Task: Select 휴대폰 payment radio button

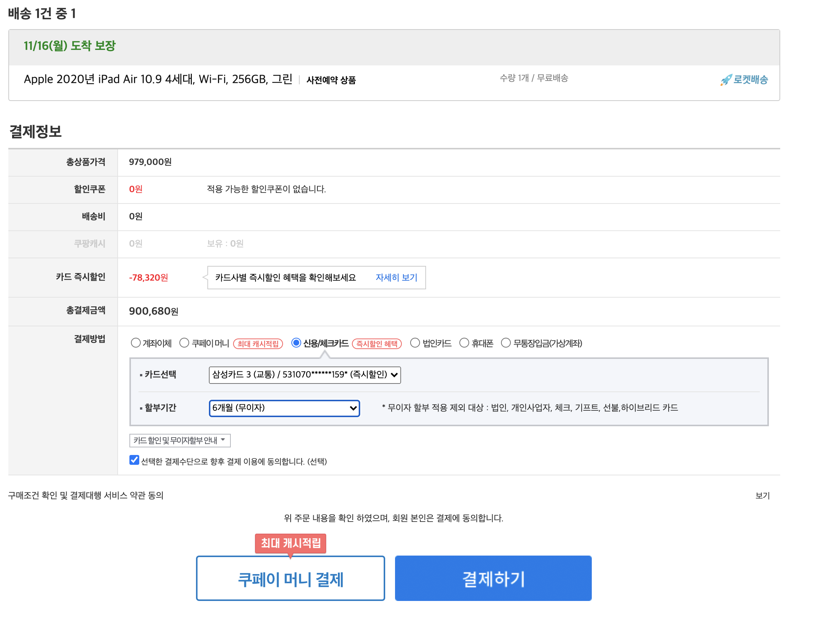Action: [464, 343]
